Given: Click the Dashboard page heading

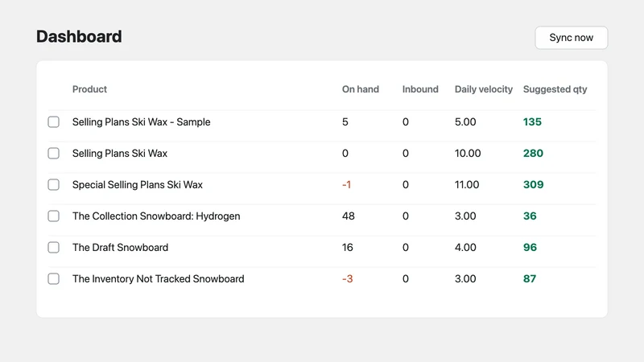Looking at the screenshot, I should [x=79, y=36].
